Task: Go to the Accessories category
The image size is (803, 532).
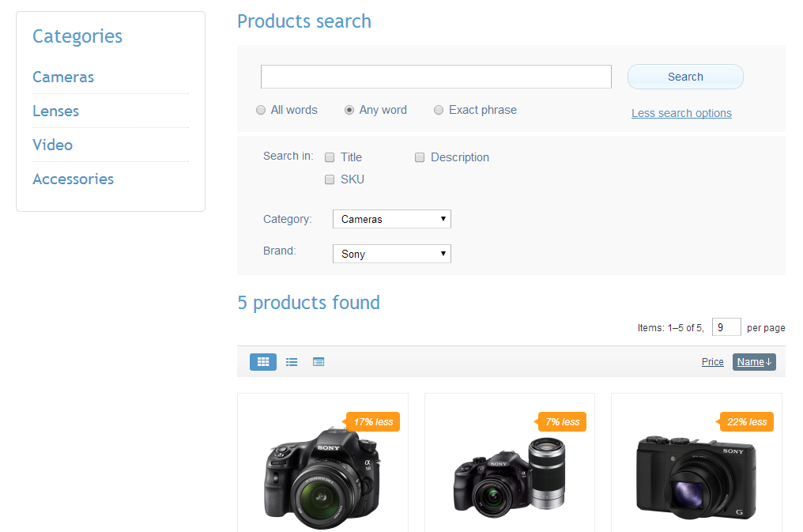Action: tap(73, 179)
